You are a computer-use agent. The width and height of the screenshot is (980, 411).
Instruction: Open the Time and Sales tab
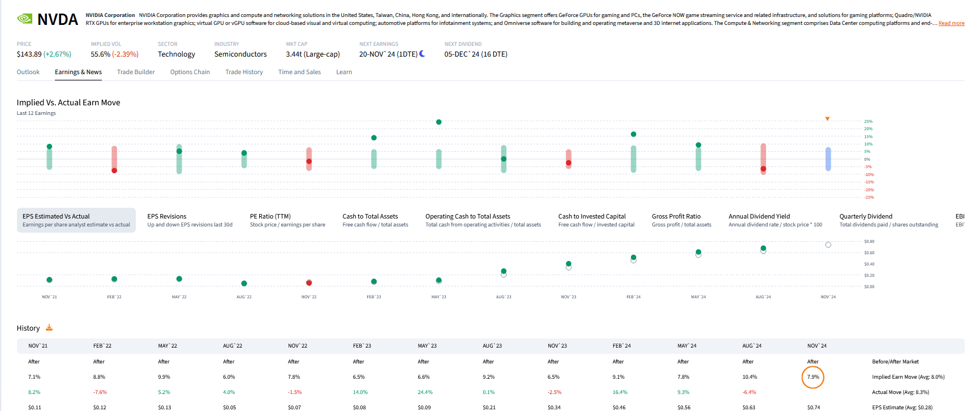pos(299,72)
